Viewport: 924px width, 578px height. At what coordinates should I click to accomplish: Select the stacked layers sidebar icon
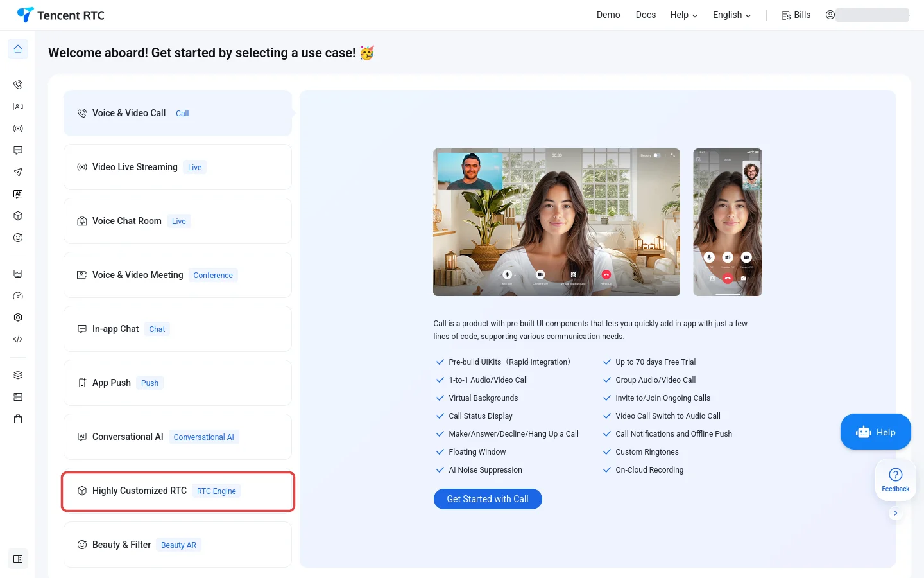(x=18, y=375)
